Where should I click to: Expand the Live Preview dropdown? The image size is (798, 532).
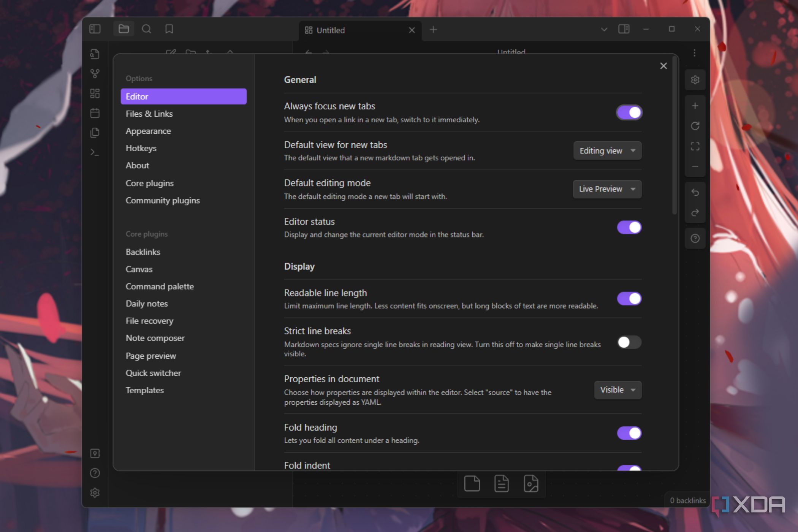coord(607,189)
